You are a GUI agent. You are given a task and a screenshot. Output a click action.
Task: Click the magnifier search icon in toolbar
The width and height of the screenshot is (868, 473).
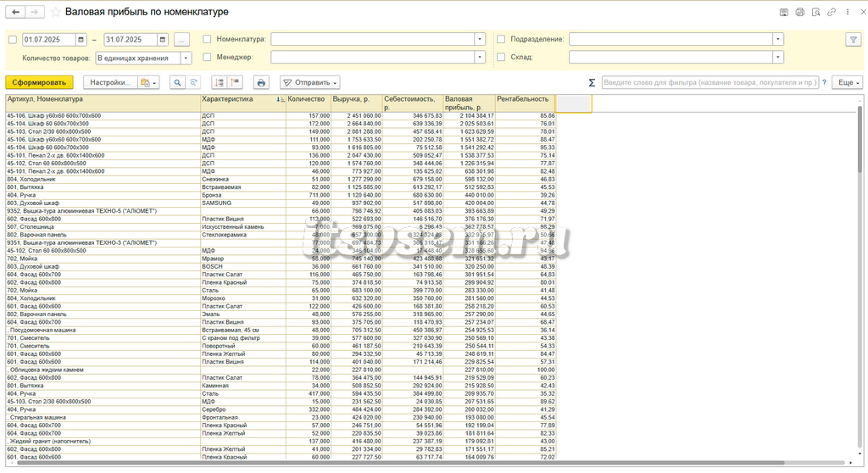(177, 82)
